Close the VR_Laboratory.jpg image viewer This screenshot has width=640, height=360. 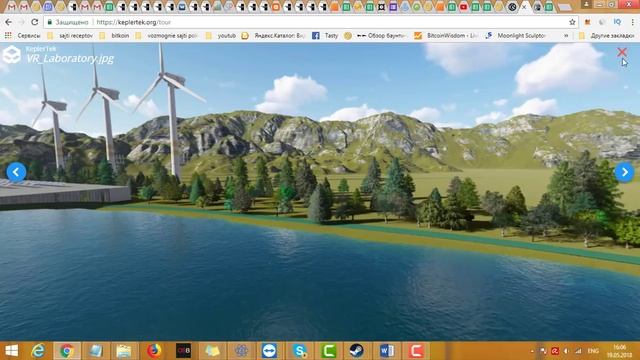(x=622, y=52)
